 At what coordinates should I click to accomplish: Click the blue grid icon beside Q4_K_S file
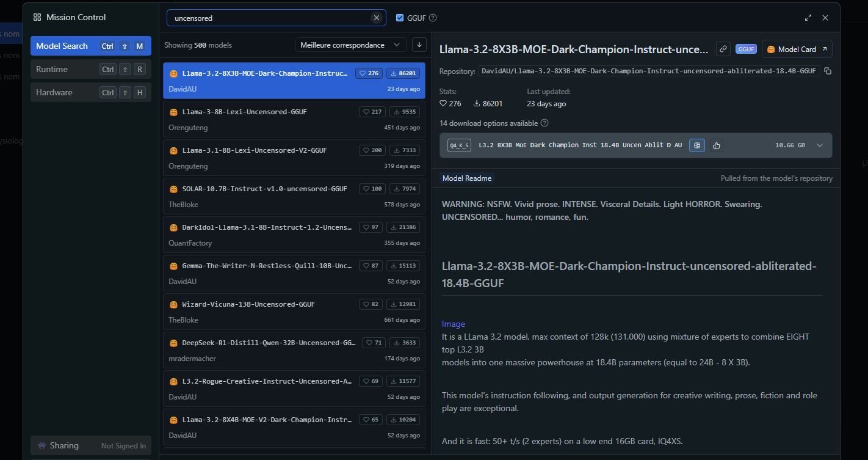696,145
